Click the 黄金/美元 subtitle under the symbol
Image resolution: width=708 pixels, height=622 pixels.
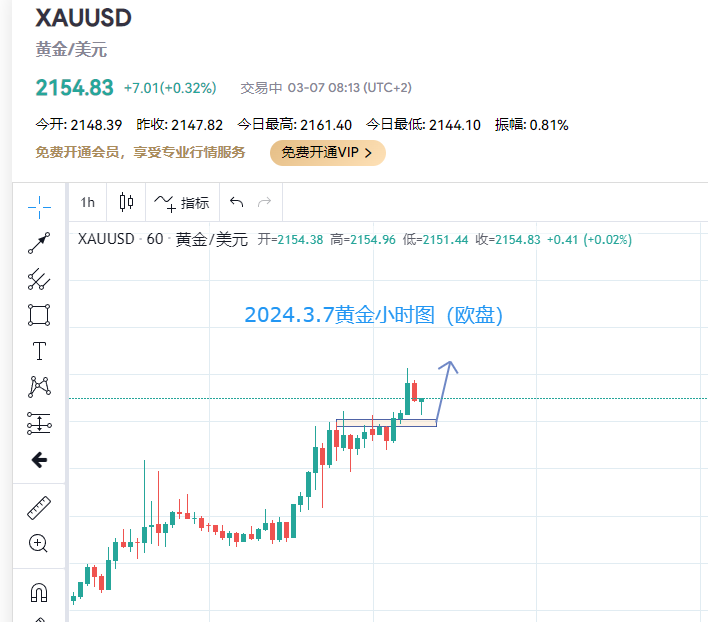pos(71,49)
